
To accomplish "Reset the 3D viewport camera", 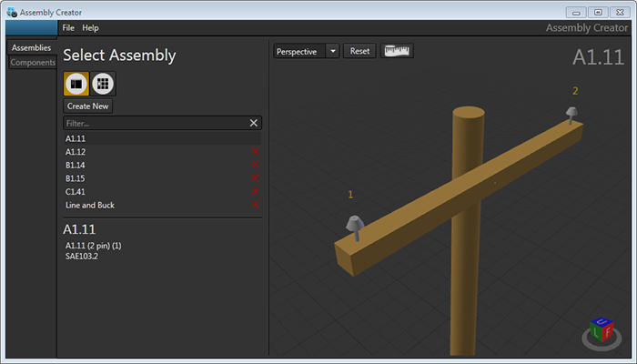I will coord(359,51).
